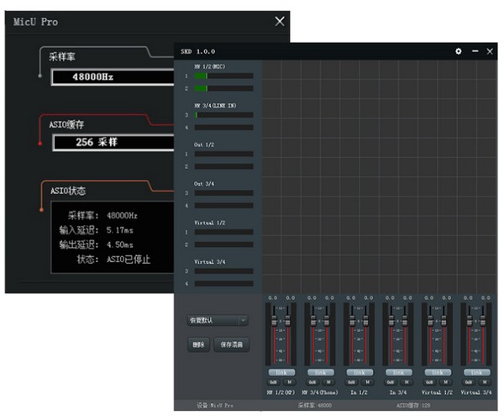
Task: Toggle link on HW 1/2 (OP) channel
Action: 280,371
